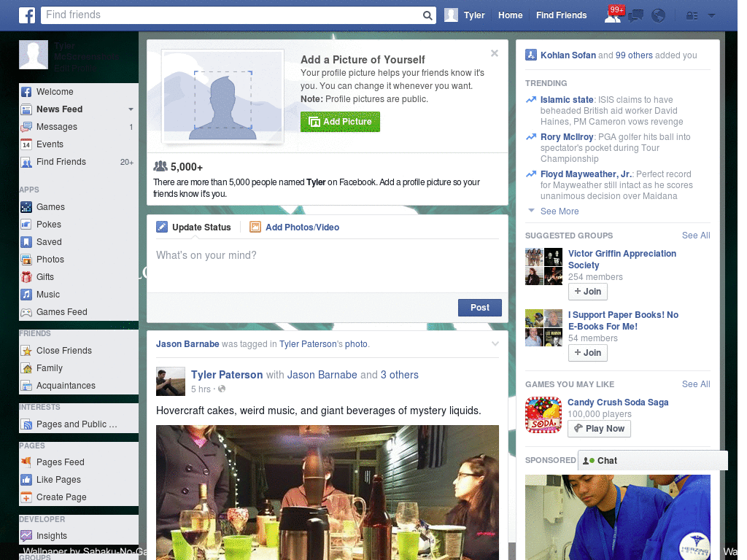
Task: Expand the News Feed dropdown arrow
Action: pyautogui.click(x=130, y=109)
